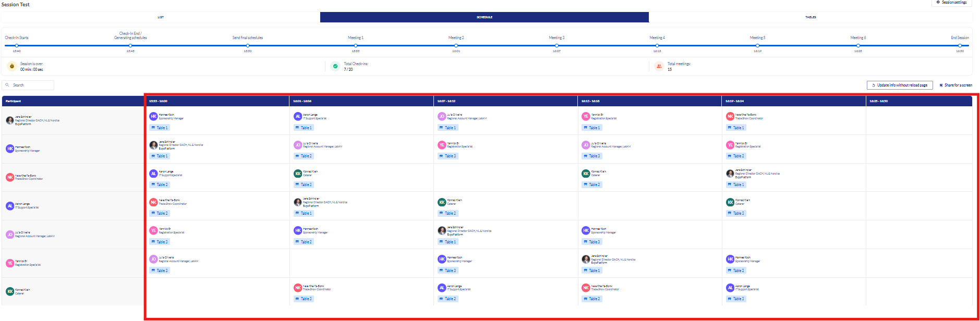This screenshot has width=980, height=321.
Task: Switch to the List tab
Action: pyautogui.click(x=161, y=17)
